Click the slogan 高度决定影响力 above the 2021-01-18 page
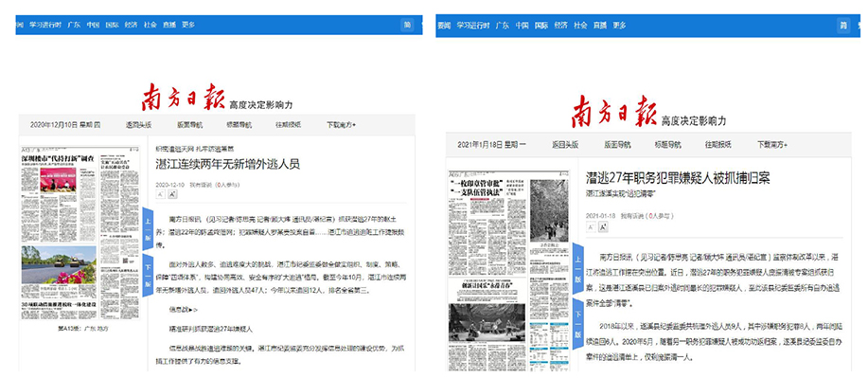Viewport: 868px width, 378px height. pos(694,121)
